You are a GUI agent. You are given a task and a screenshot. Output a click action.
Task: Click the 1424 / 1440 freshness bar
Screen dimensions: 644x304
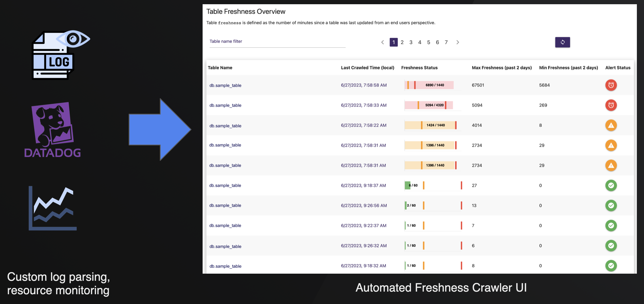[x=431, y=125]
